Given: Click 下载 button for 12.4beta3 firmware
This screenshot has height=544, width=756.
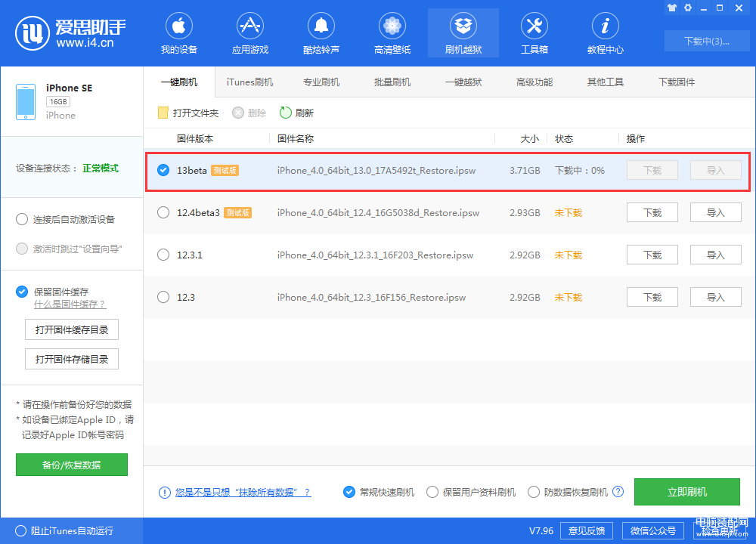Looking at the screenshot, I should point(652,212).
